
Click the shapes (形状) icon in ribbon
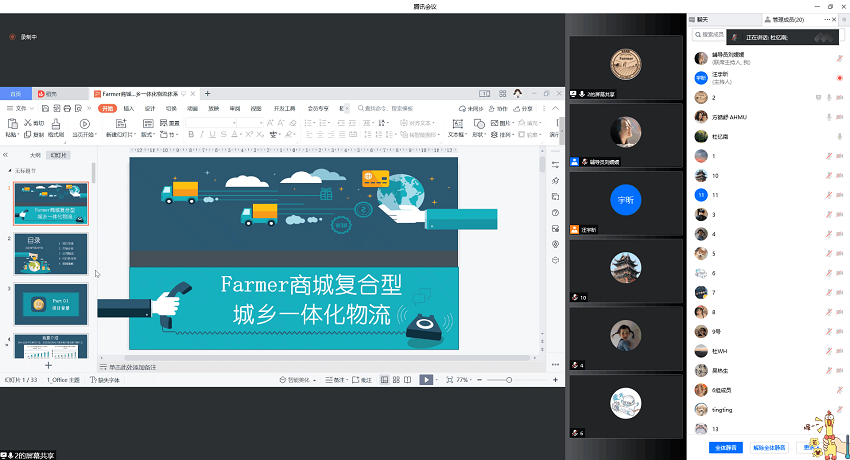[478, 124]
